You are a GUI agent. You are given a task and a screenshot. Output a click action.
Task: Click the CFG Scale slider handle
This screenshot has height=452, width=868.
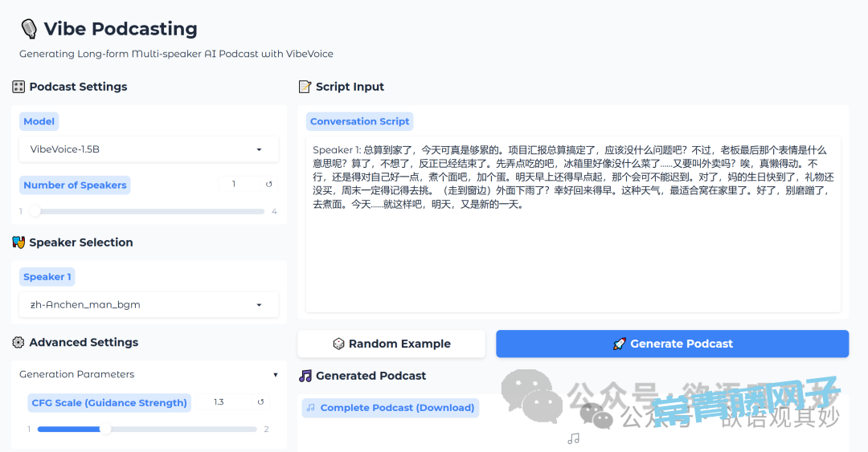105,429
